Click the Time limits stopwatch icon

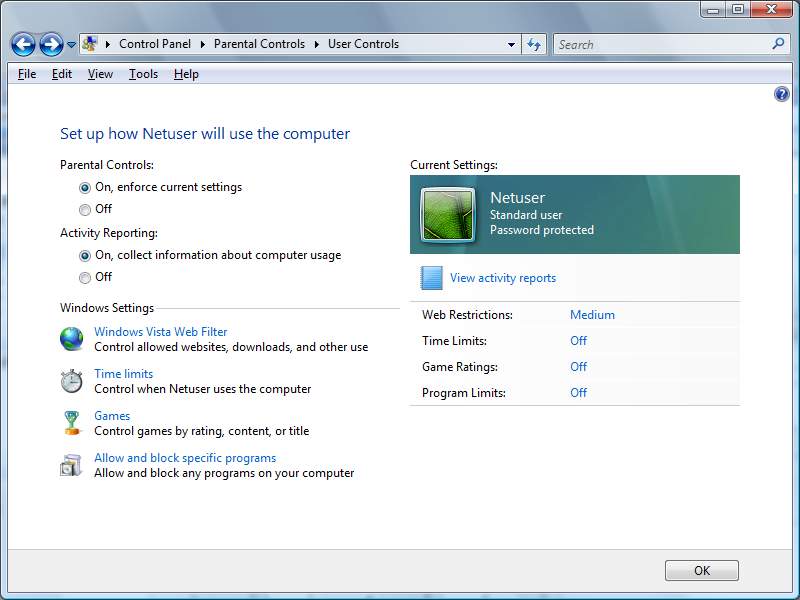pos(71,381)
